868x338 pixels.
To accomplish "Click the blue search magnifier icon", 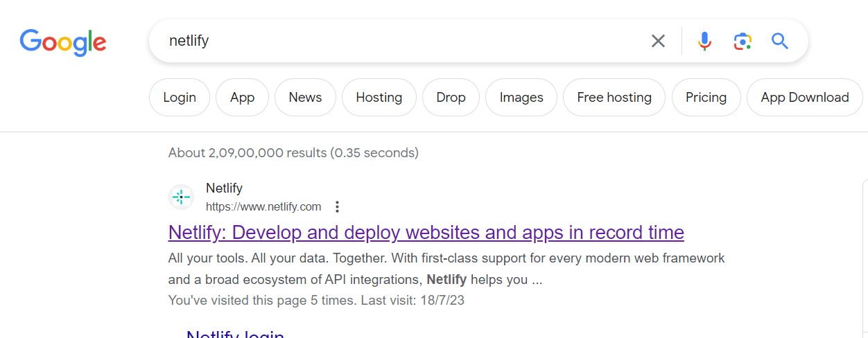I will [780, 42].
